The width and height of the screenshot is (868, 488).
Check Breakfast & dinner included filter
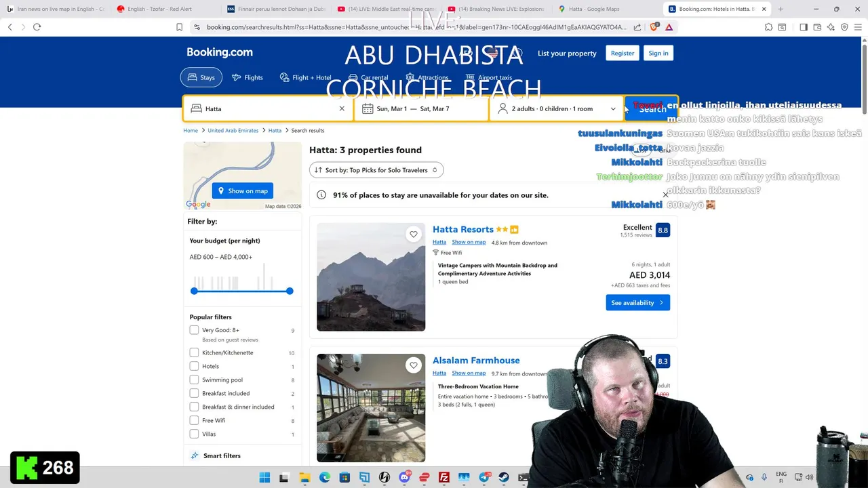(194, 407)
